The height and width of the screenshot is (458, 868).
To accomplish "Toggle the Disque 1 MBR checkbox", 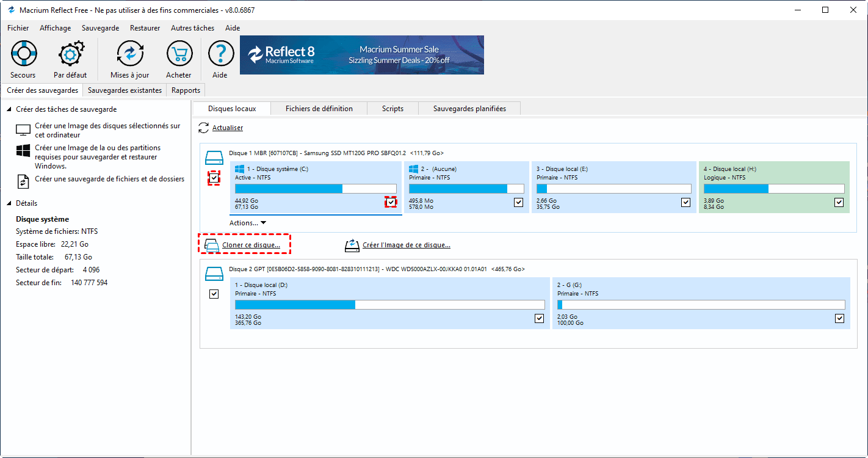I will click(214, 178).
